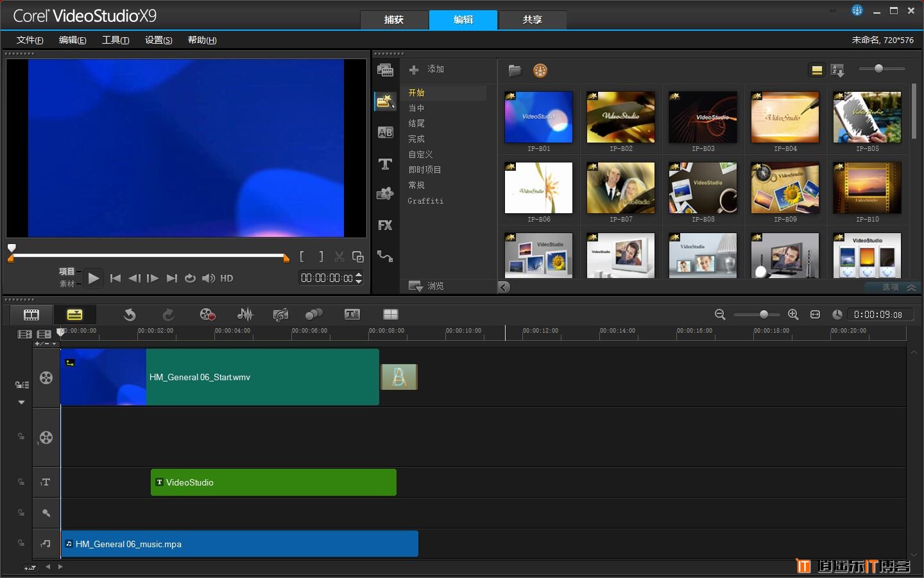
Task: Sort clips in library
Action: click(838, 71)
